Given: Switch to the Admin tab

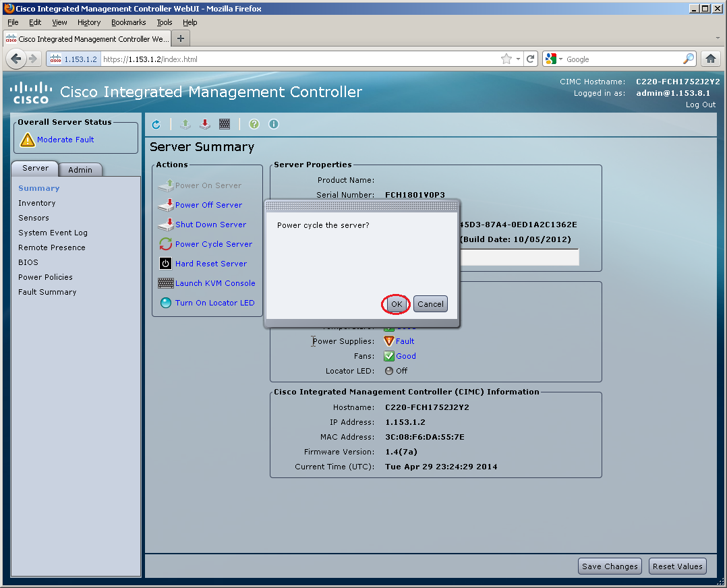Looking at the screenshot, I should (80, 170).
